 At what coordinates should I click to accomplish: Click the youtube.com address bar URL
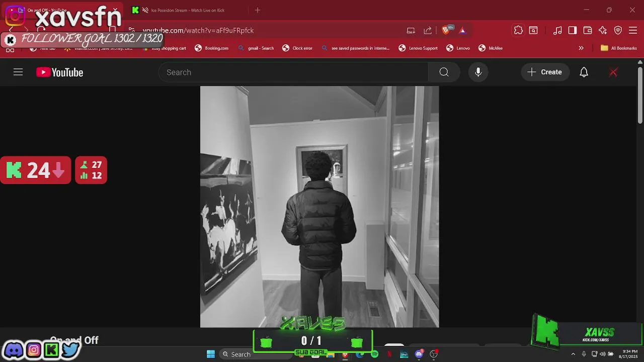(x=198, y=31)
